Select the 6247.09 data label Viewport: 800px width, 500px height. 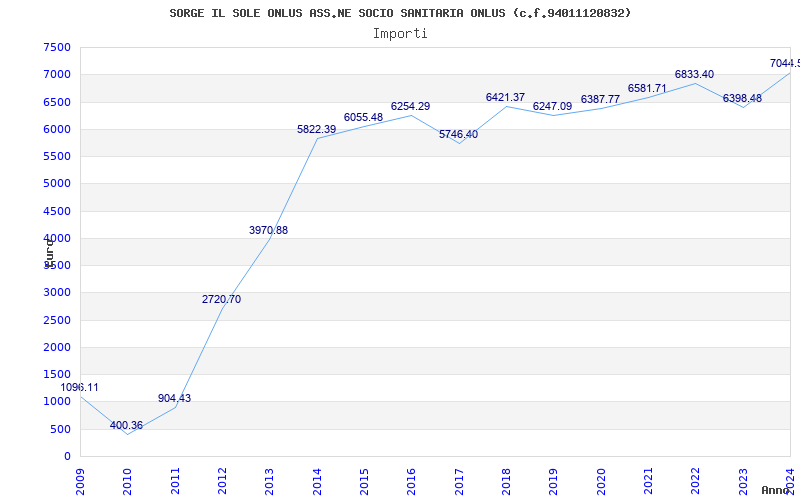point(553,107)
